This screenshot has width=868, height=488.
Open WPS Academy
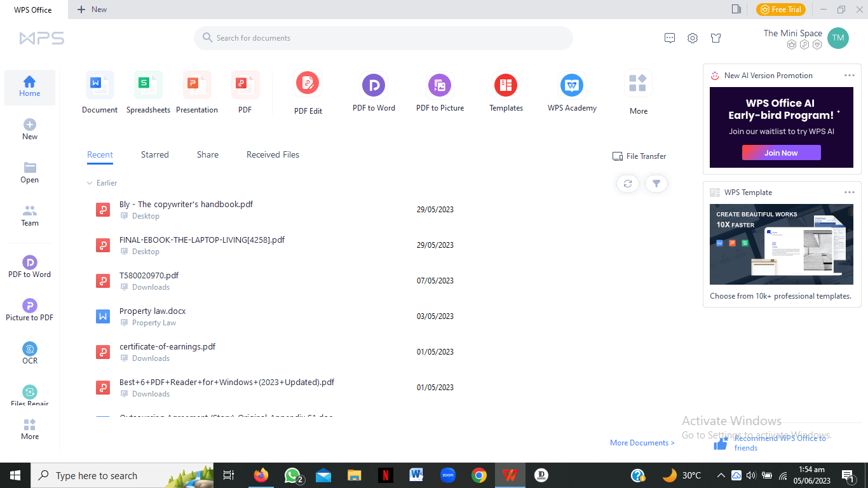point(572,85)
